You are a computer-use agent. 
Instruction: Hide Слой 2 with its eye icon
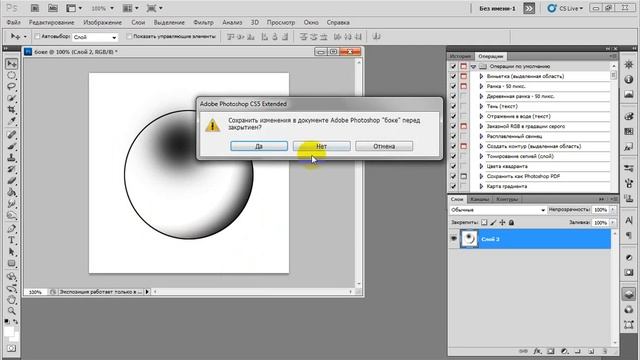pos(453,238)
